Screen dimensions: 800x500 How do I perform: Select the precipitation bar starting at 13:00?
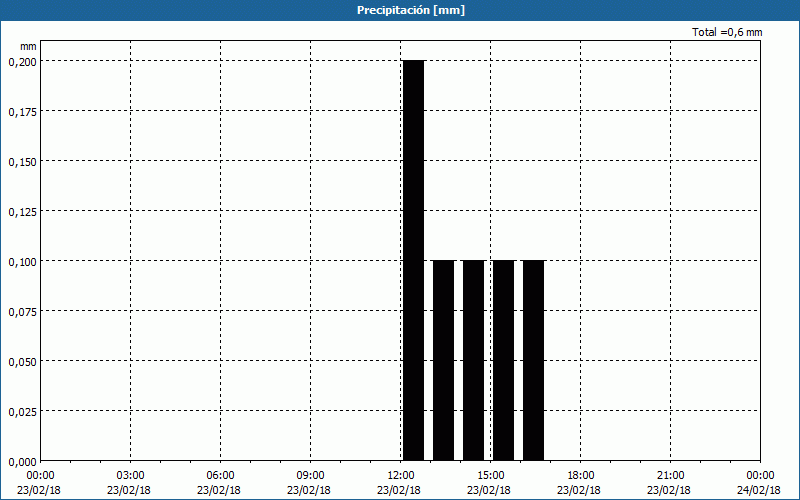443,360
